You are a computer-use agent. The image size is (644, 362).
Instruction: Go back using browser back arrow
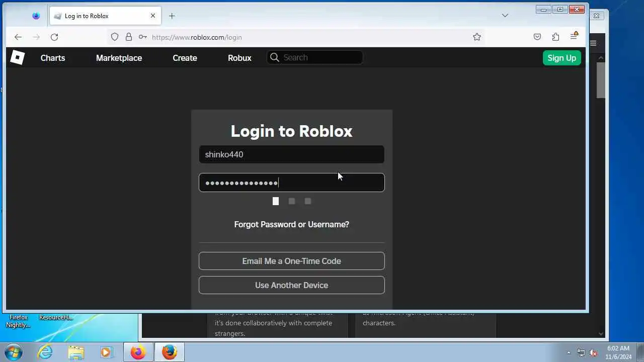click(18, 37)
